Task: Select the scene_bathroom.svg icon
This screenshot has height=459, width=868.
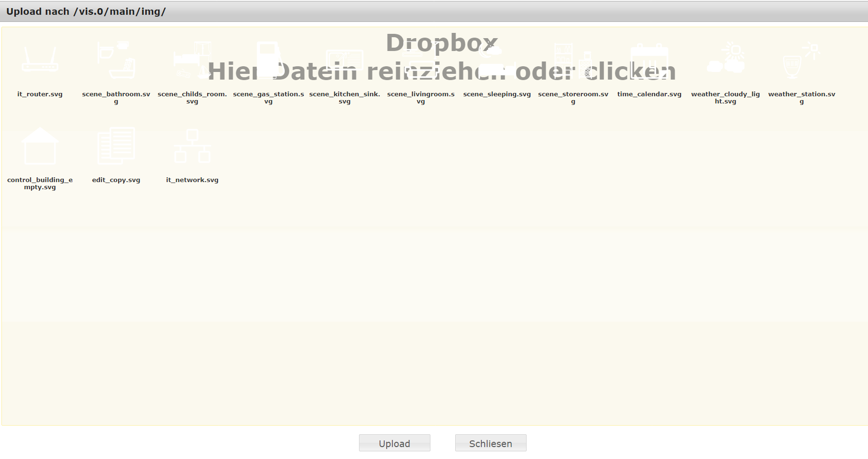Action: click(116, 60)
